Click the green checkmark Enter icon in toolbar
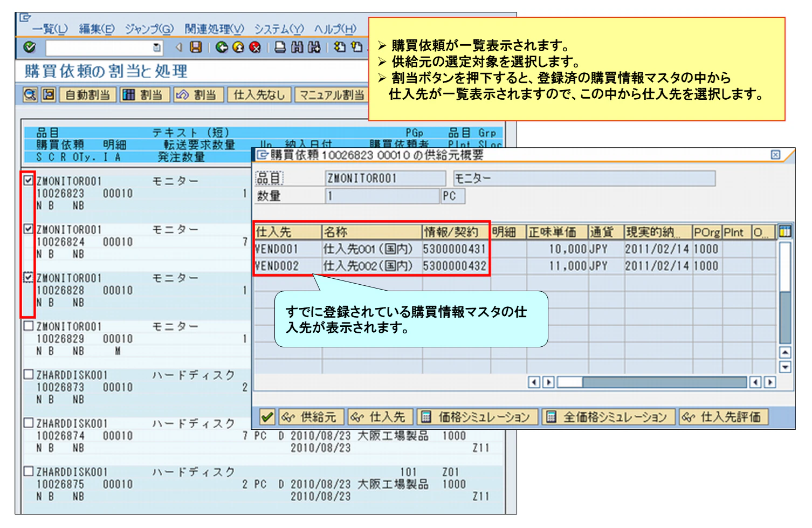Screen dimensions: 812x528 [30, 47]
